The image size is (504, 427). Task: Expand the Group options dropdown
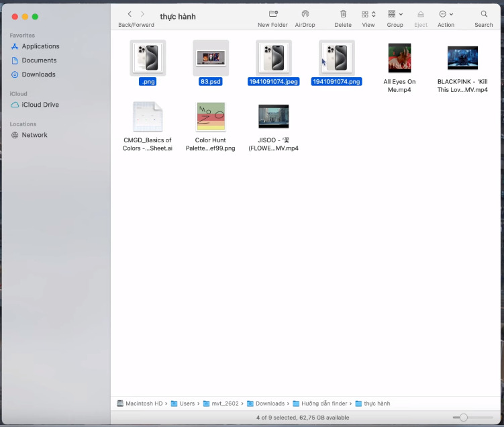pos(395,14)
